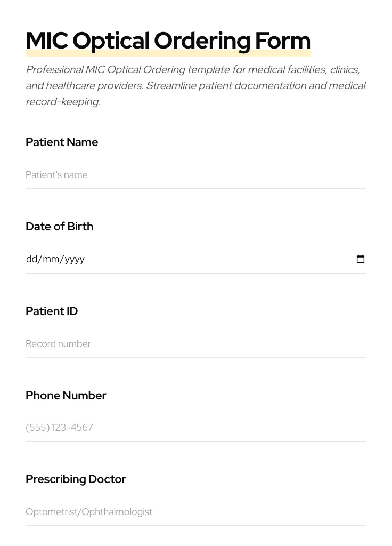Open the Date of Birth calendar picker
The image size is (392, 546).
pos(361,259)
